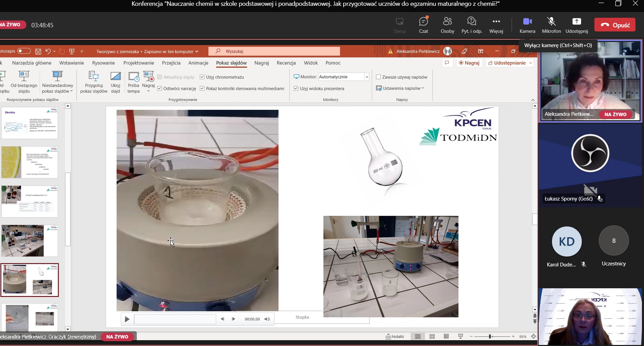644x346 pixels.
Task: Fit slide to window icon
Action: coord(533,336)
